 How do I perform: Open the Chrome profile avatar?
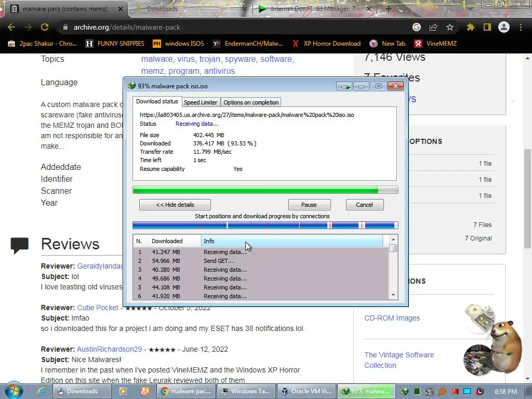coord(504,27)
